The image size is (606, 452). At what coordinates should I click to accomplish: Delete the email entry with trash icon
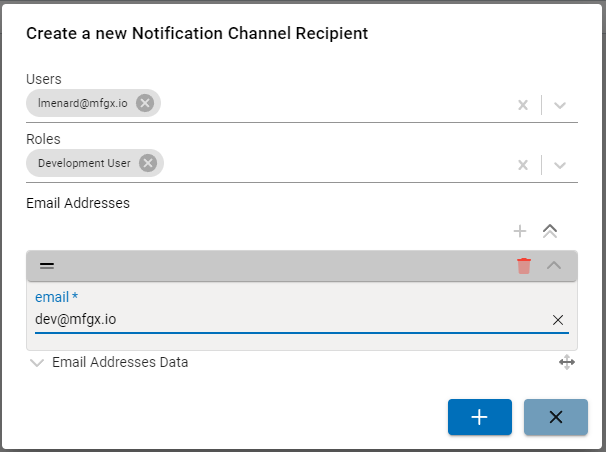click(x=524, y=265)
